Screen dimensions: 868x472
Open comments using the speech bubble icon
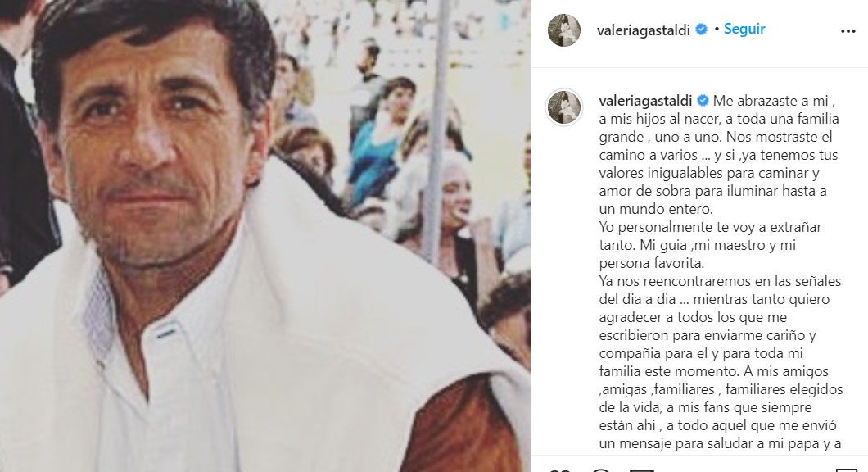tap(602, 470)
